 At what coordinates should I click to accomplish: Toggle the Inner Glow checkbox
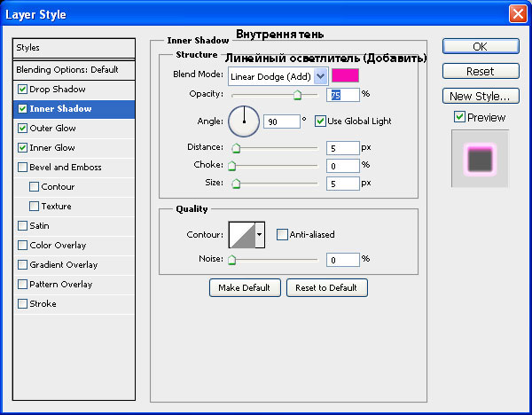click(x=22, y=147)
